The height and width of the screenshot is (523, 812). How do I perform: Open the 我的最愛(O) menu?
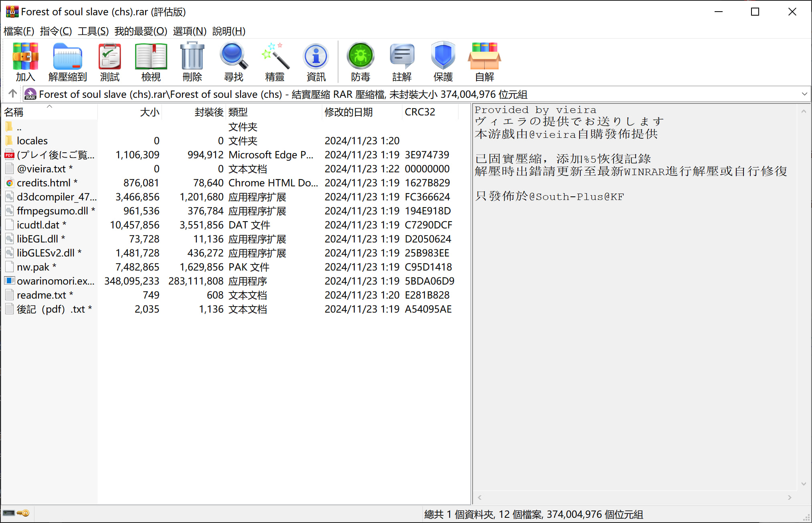tap(140, 31)
